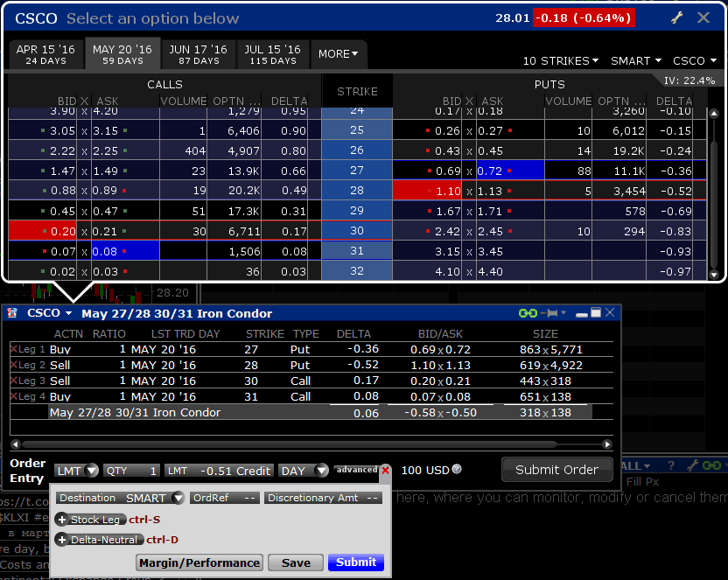Click the question mark in background panel
This screenshot has width=728, height=580.
click(x=671, y=465)
